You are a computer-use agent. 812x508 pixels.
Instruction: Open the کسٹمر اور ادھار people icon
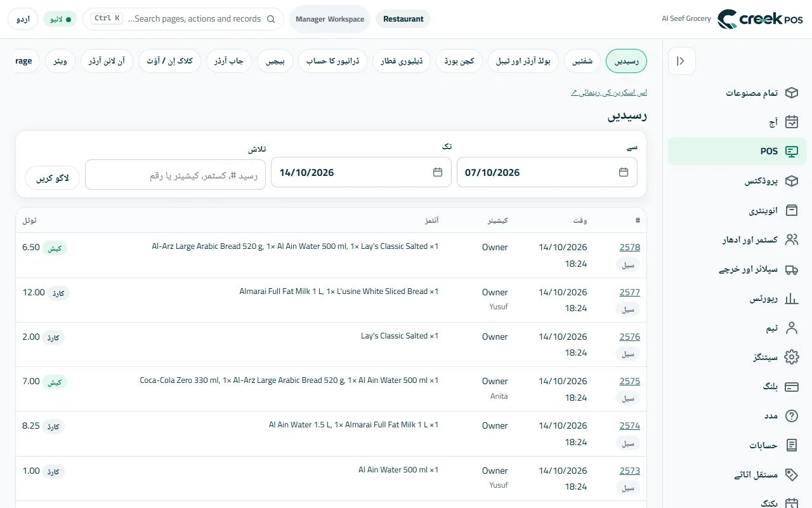pos(791,239)
